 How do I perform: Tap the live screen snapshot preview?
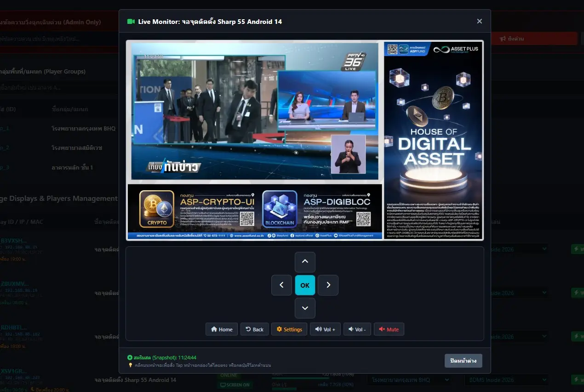(305, 140)
